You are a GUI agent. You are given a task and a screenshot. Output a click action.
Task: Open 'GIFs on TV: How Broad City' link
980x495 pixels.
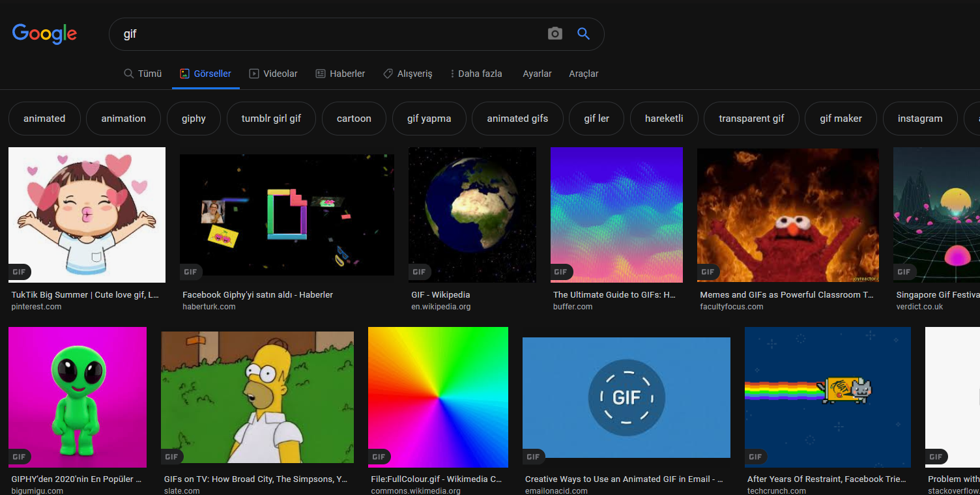tap(255, 479)
